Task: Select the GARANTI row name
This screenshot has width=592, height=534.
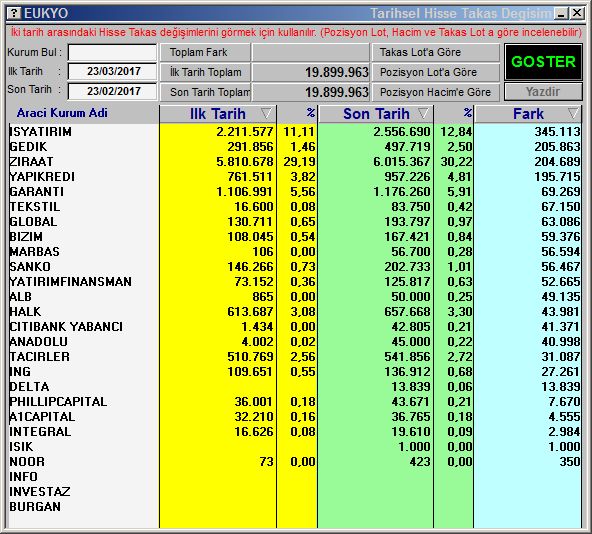Action: coord(37,192)
